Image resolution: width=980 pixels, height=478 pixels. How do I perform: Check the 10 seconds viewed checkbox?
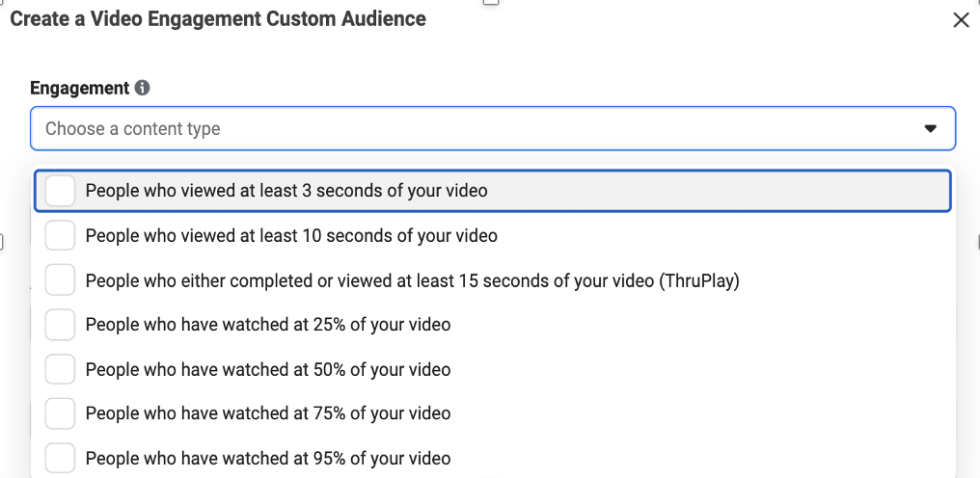[x=60, y=235]
